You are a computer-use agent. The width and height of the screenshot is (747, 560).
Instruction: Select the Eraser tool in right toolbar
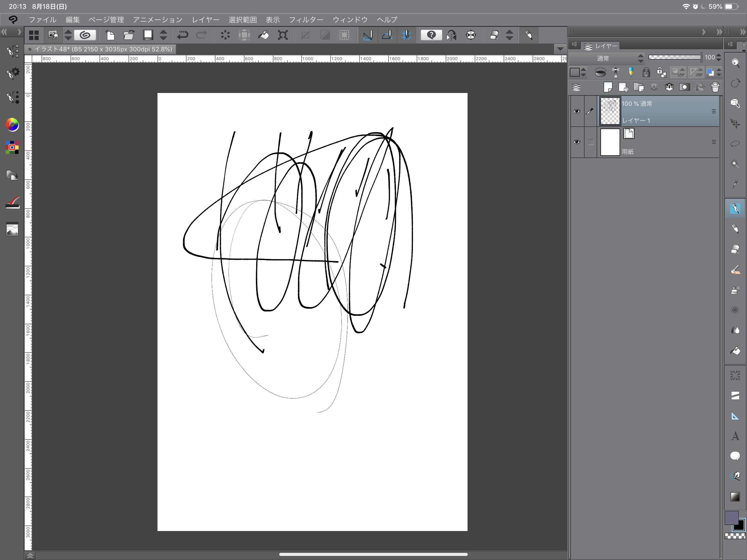(x=735, y=249)
